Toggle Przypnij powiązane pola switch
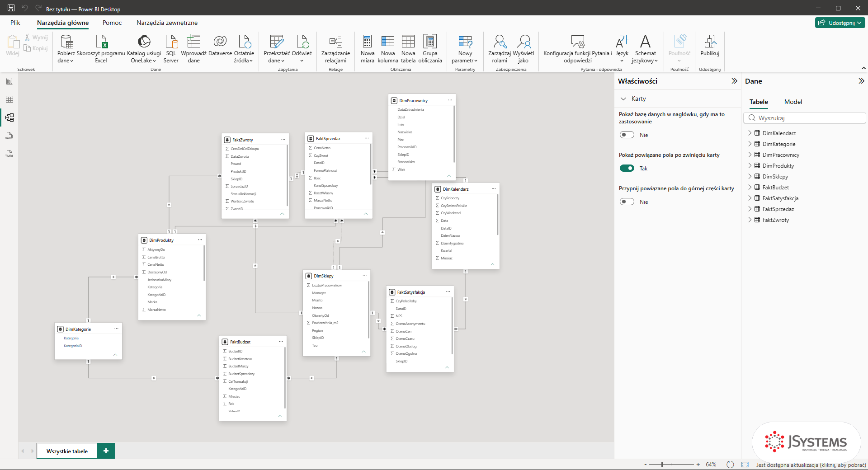 (x=627, y=202)
